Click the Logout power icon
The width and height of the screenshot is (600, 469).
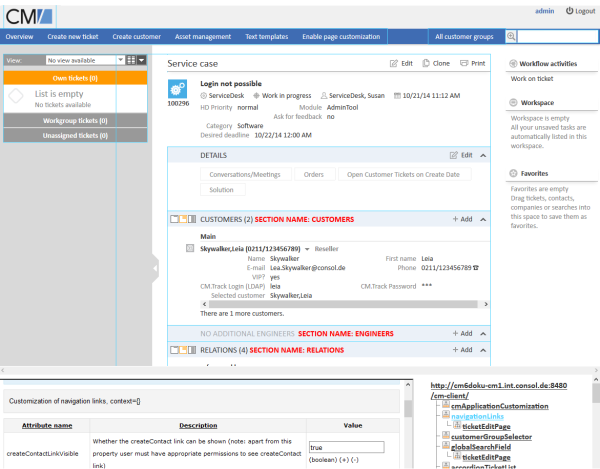point(569,11)
